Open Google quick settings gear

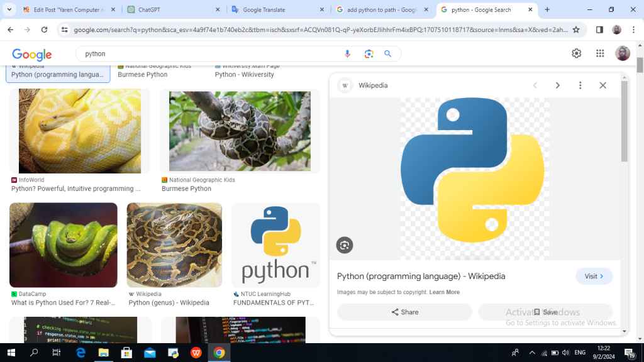point(577,53)
